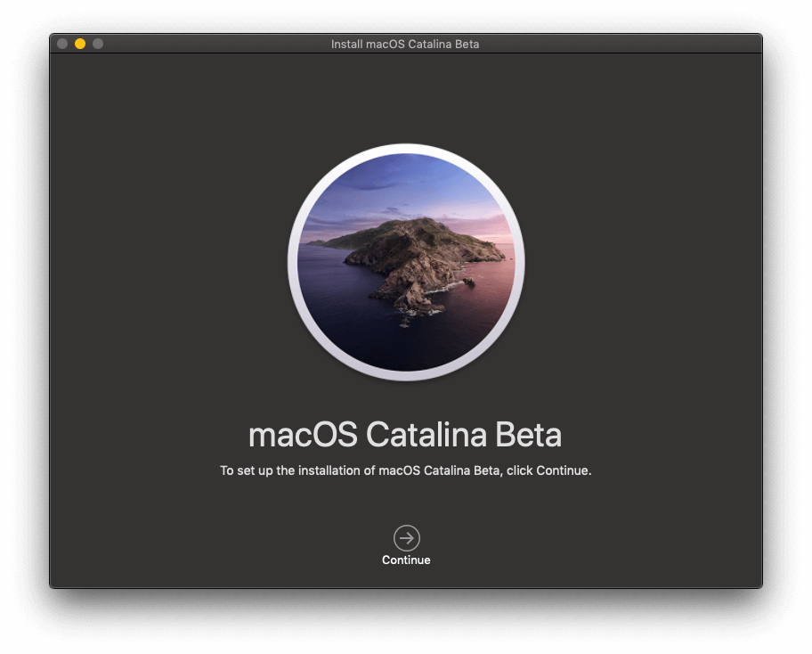Click the greyed-out close window button
Screen dimensions: 812x654
click(62, 44)
